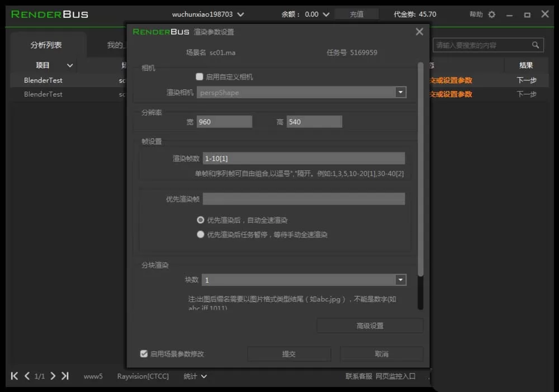This screenshot has height=392, width=559.
Task: Click the search magnifier icon
Action: pyautogui.click(x=535, y=45)
